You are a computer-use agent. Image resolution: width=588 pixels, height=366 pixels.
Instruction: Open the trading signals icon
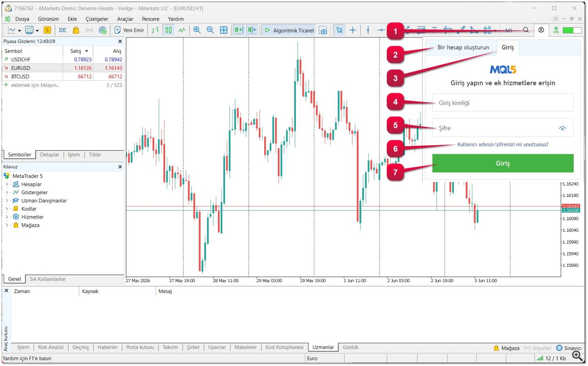89,30
